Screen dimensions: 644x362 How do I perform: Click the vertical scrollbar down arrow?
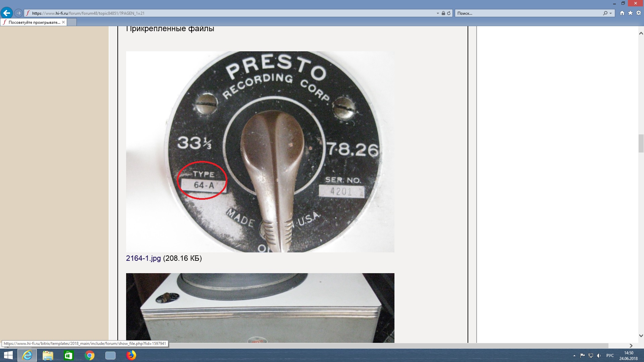641,336
